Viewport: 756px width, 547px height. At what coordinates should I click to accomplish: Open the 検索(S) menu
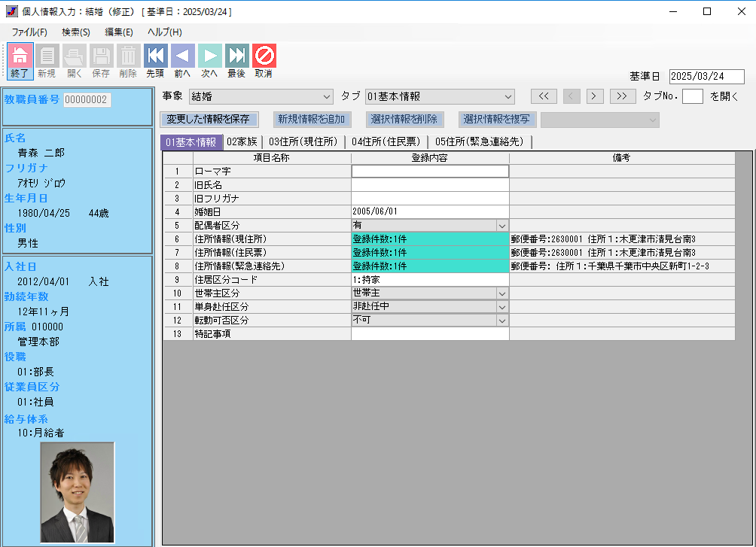click(x=75, y=32)
